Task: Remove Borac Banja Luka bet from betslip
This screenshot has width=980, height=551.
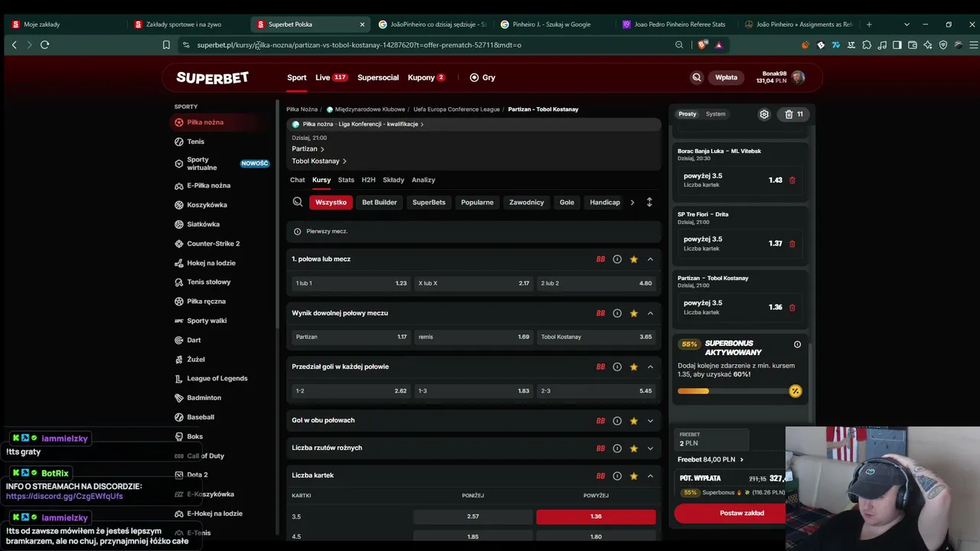Action: pos(792,181)
